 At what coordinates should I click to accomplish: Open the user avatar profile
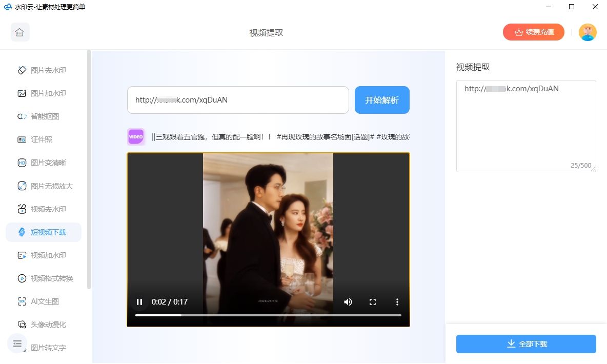click(x=587, y=32)
